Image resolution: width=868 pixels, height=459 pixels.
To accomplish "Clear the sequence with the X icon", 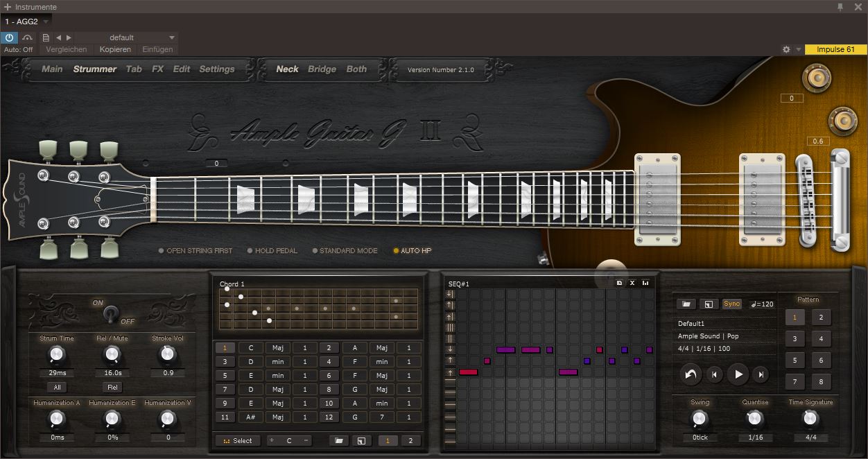I will pos(632,283).
